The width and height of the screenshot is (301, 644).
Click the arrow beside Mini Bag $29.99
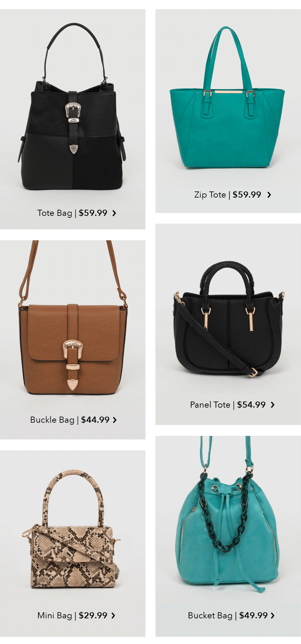[113, 615]
